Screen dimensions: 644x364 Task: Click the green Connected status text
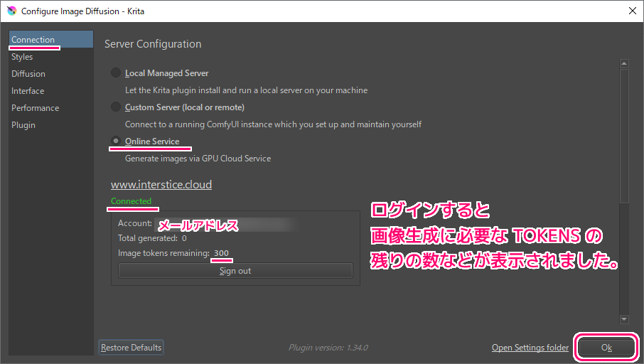(x=131, y=201)
